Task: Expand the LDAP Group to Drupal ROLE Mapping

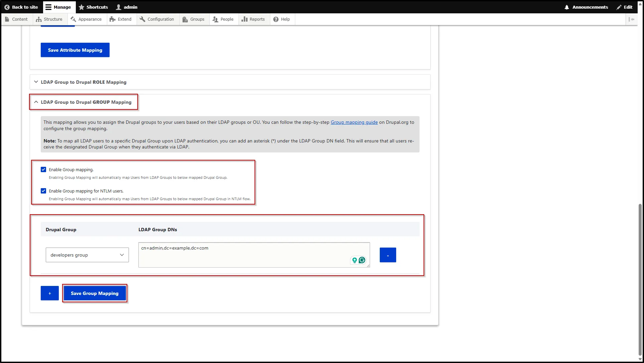Action: (83, 82)
